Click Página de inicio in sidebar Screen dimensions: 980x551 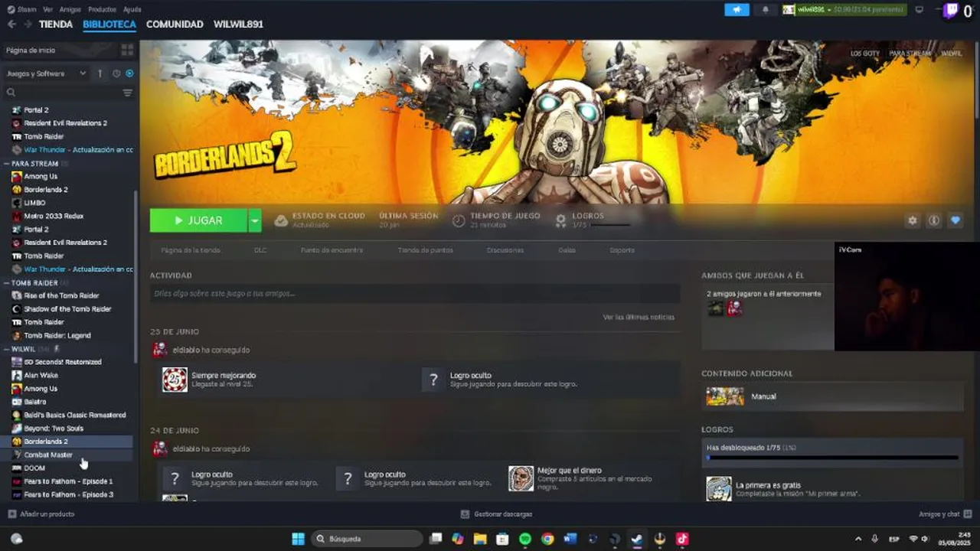point(31,50)
